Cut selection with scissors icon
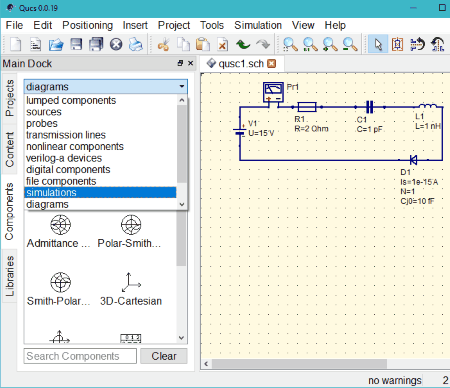The width and height of the screenshot is (450, 388). tap(163, 44)
